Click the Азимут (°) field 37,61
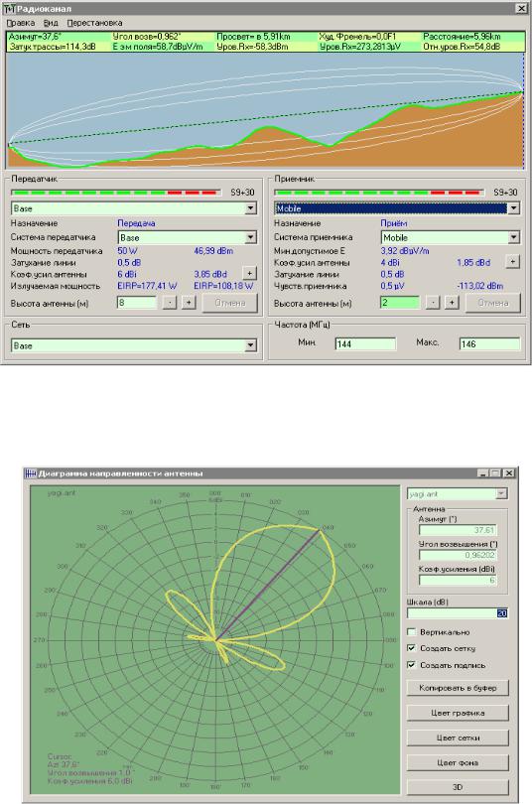532x804 pixels. click(x=458, y=530)
